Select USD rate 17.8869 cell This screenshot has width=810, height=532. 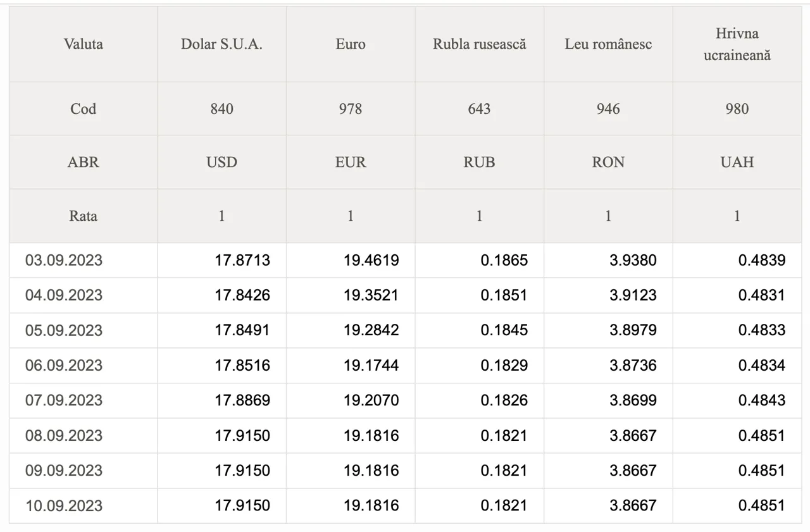coord(221,400)
